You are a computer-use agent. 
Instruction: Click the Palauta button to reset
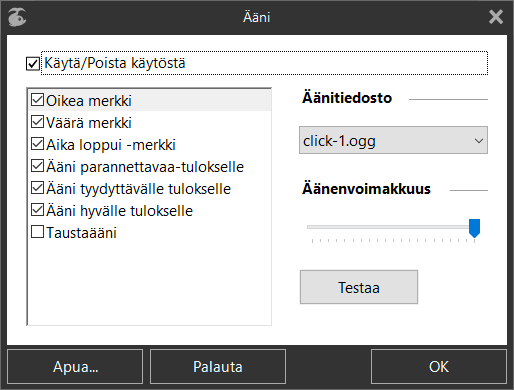click(218, 367)
